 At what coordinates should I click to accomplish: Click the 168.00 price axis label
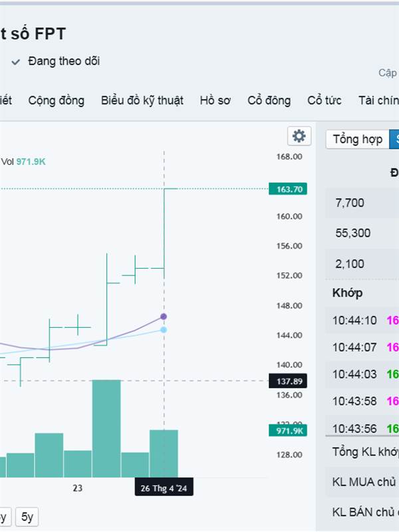[x=289, y=156]
